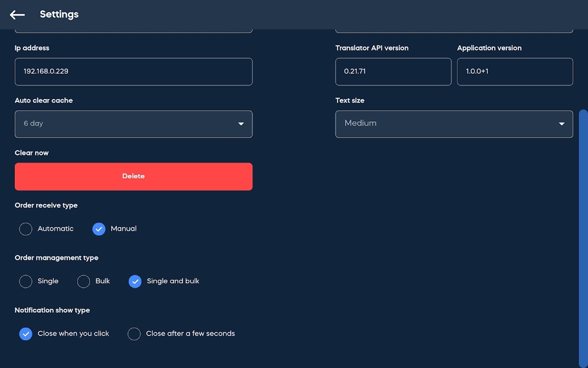The width and height of the screenshot is (588, 368).
Task: Click the Settings page title
Action: 59,15
